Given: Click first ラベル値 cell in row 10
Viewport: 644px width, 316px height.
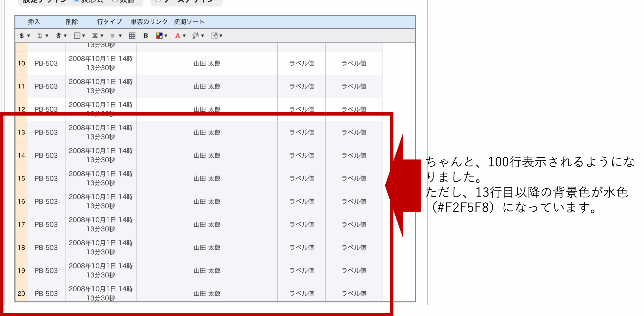Looking at the screenshot, I should tap(302, 63).
